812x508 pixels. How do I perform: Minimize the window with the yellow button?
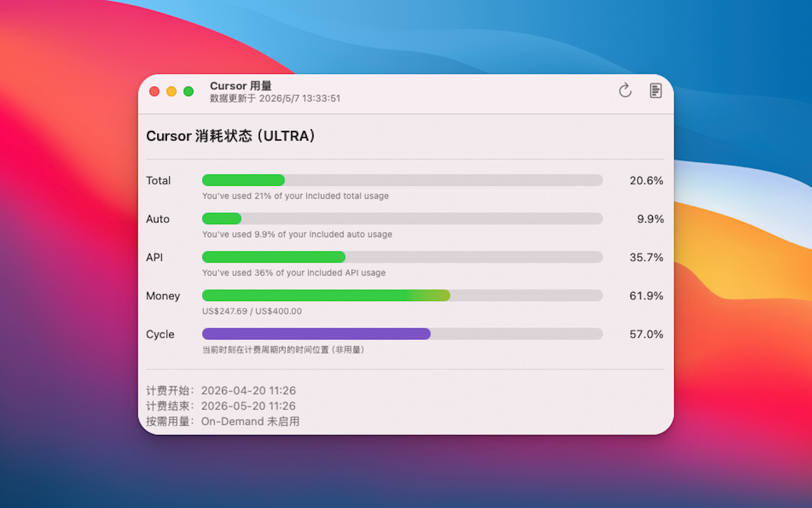pos(171,91)
